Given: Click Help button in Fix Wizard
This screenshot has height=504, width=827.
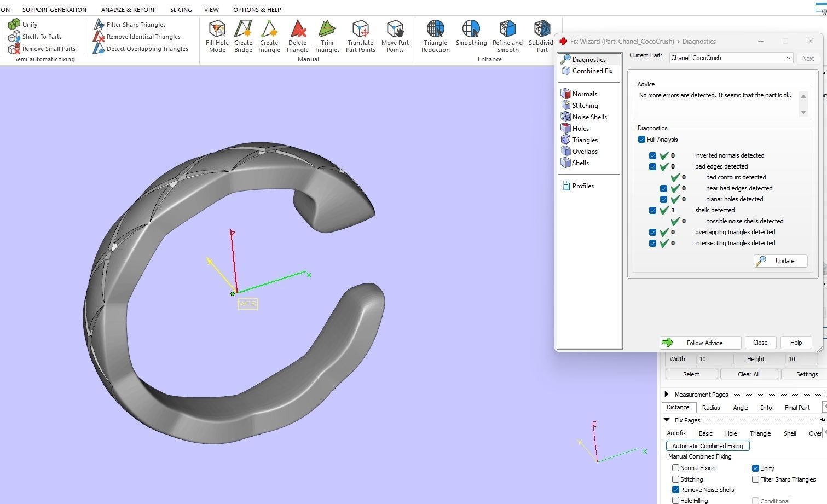Looking at the screenshot, I should pyautogui.click(x=796, y=343).
